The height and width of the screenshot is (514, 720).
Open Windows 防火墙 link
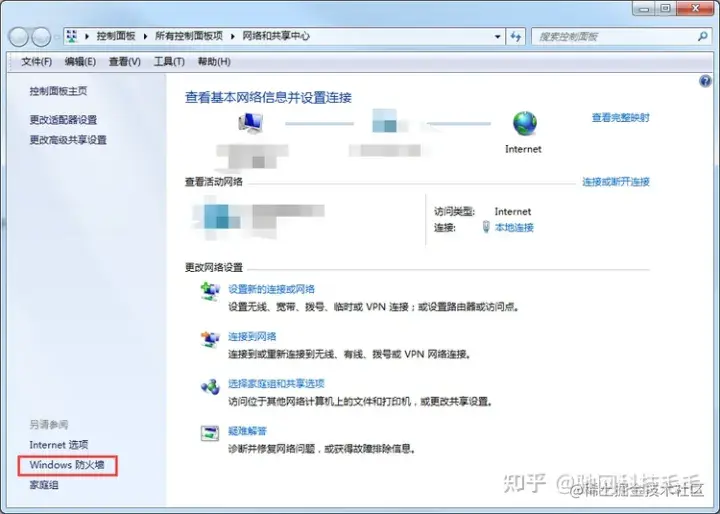(67, 465)
